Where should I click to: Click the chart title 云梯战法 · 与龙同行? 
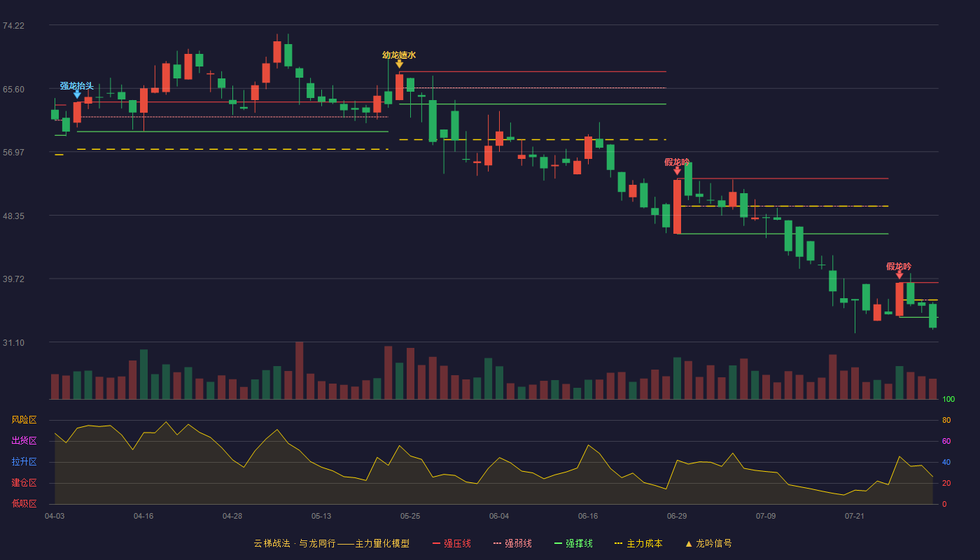click(x=294, y=543)
